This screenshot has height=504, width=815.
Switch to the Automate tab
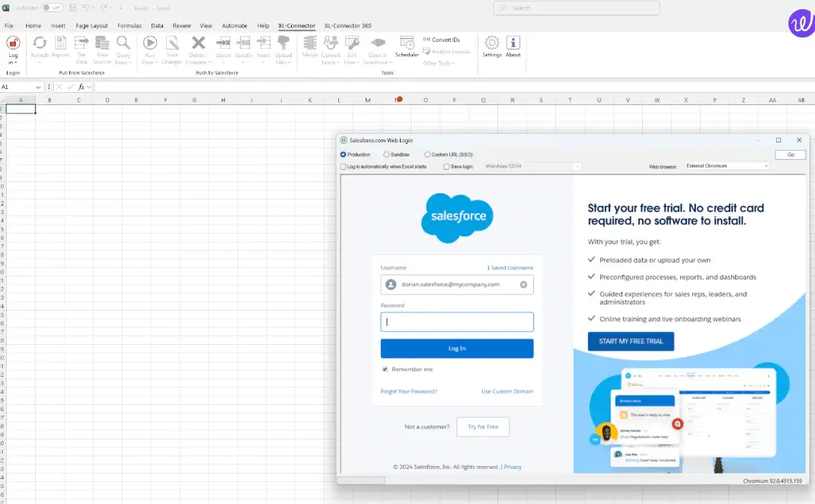click(x=235, y=25)
